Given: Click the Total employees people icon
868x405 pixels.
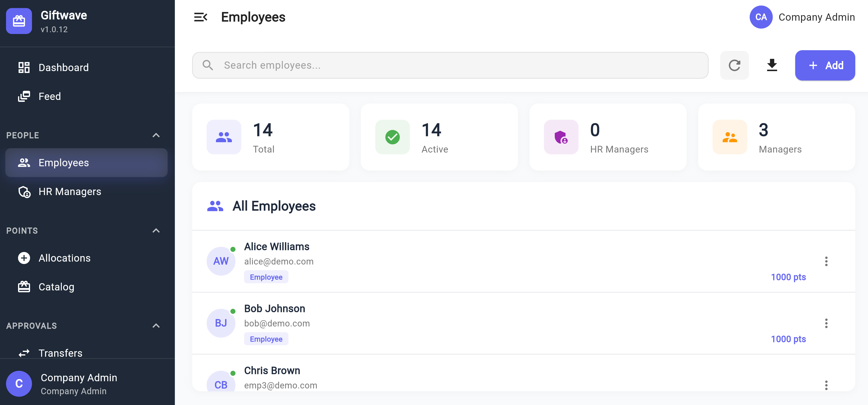Looking at the screenshot, I should click(224, 137).
